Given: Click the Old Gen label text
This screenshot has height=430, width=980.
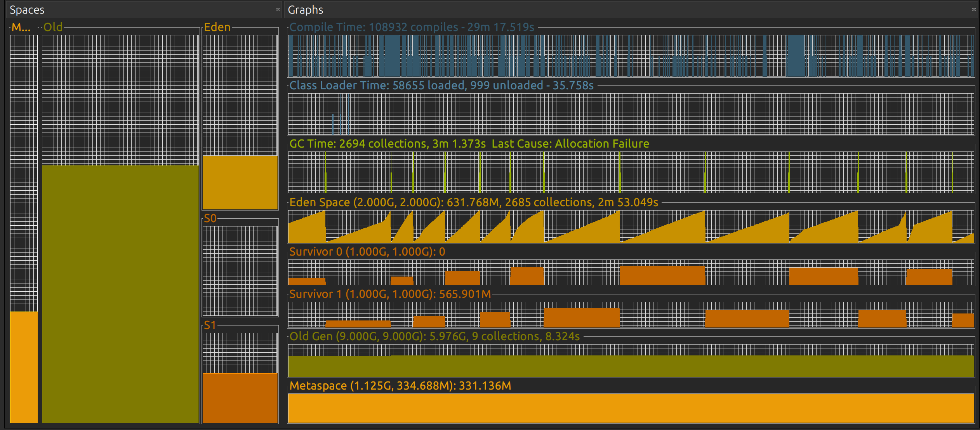Looking at the screenshot, I should [x=434, y=336].
